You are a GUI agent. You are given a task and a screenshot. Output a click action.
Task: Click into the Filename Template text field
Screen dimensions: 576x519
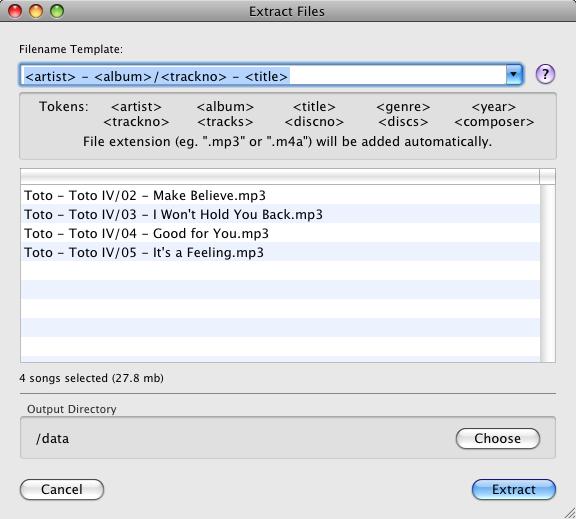click(x=263, y=75)
